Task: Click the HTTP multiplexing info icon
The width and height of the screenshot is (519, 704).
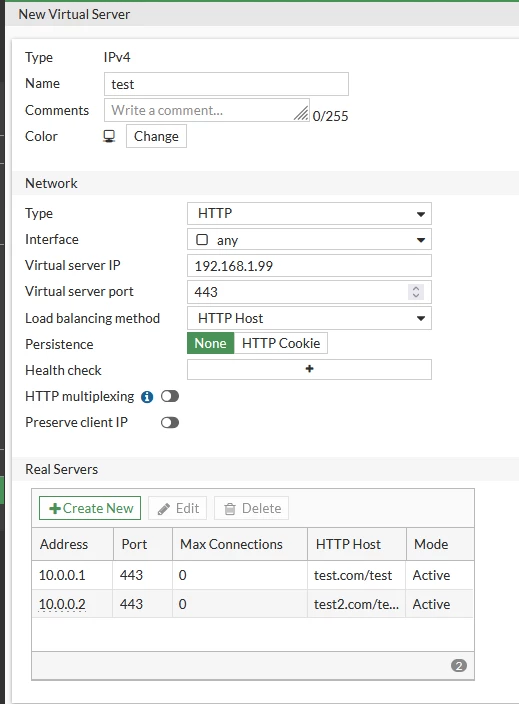Action: [x=147, y=397]
